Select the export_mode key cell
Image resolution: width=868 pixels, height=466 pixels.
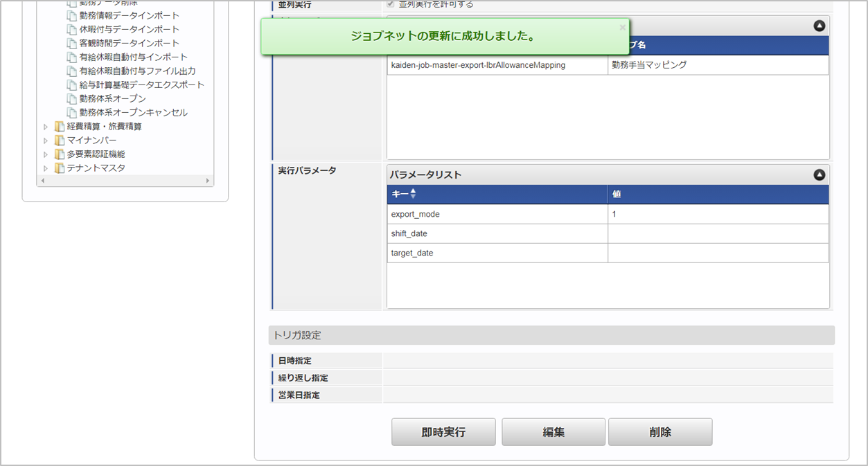497,214
